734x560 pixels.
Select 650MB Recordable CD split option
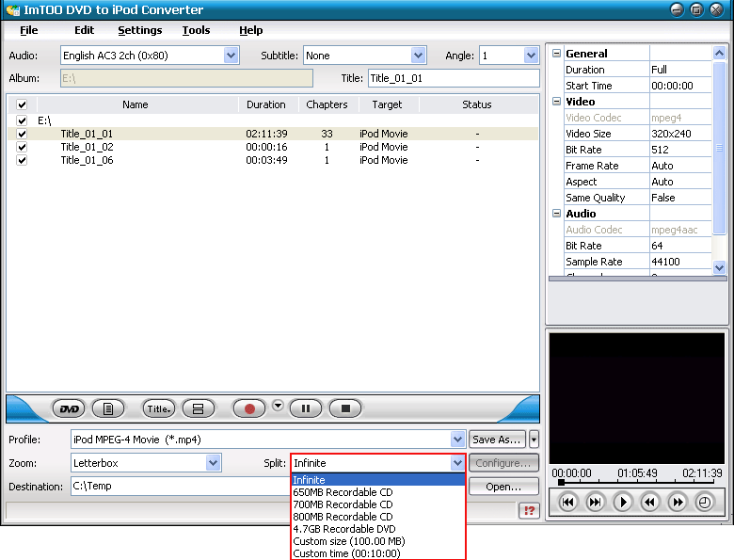[x=377, y=492]
